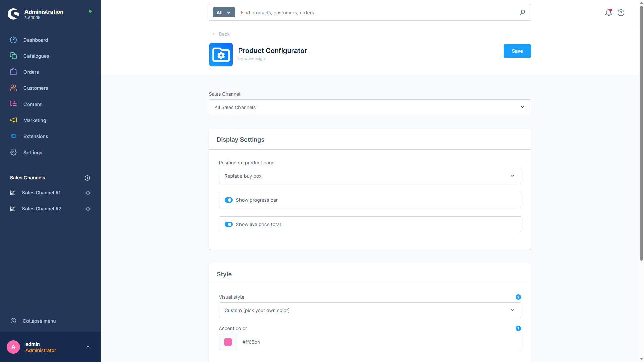644x362 pixels.
Task: Toggle Show progress bar switch
Action: [229, 200]
